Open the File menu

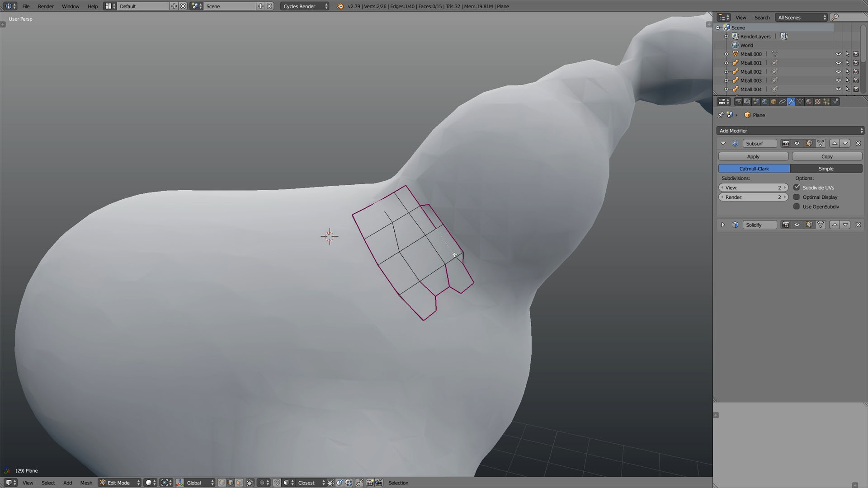[x=26, y=6]
